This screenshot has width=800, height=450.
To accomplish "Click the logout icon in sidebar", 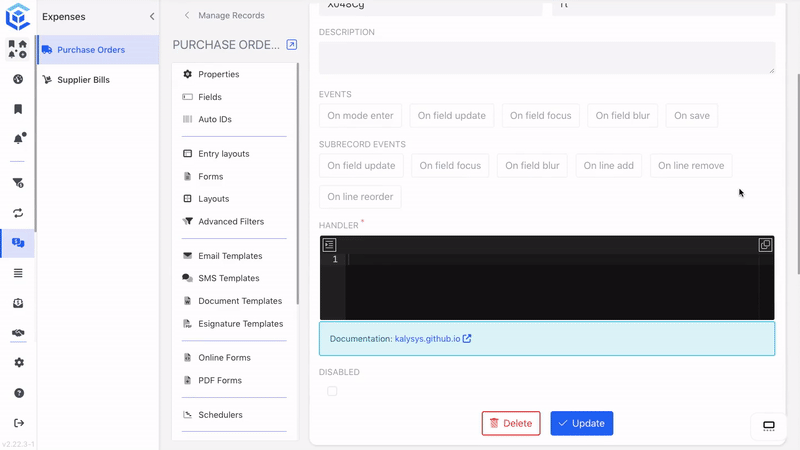I will pos(18,423).
